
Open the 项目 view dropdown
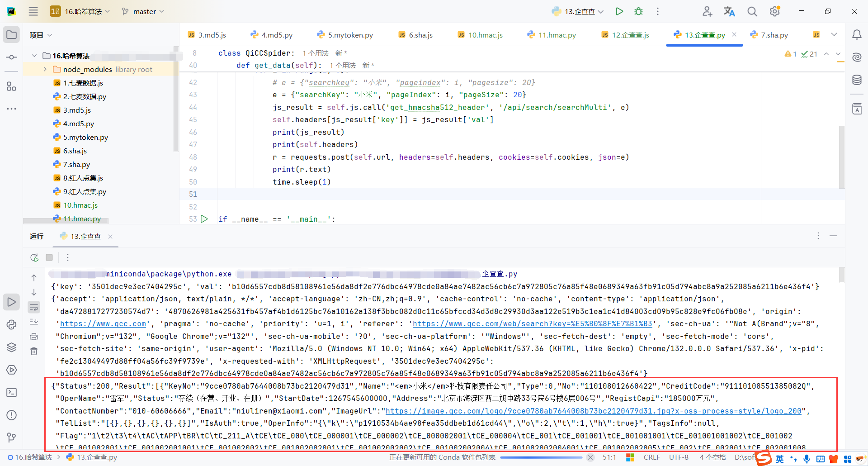point(41,35)
